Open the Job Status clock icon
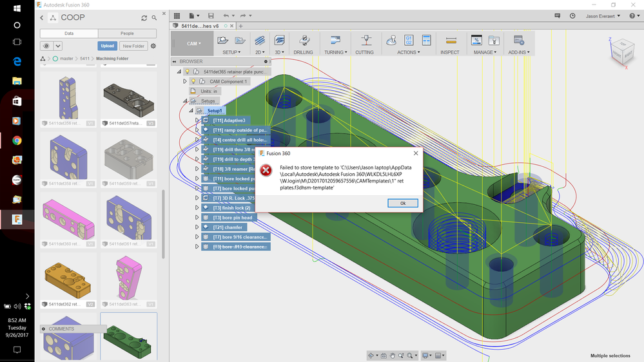This screenshot has height=362, width=644. 572,15
